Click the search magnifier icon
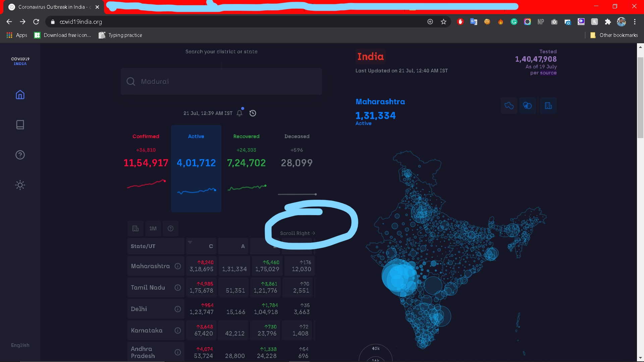Viewport: 644px width, 362px height. (x=131, y=81)
